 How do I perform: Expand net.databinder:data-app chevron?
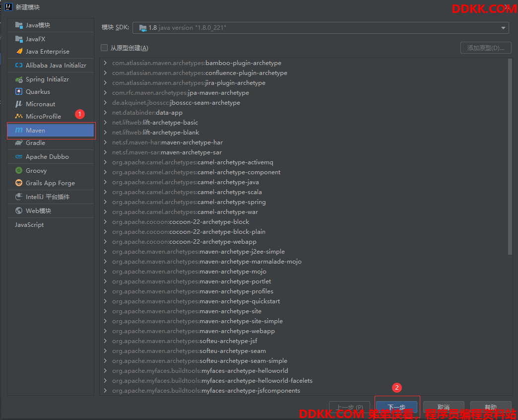coord(105,112)
